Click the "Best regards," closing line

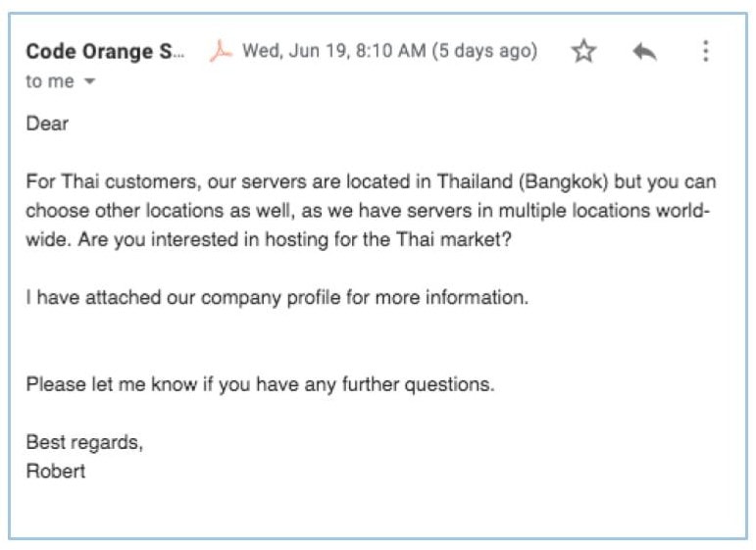tap(84, 442)
